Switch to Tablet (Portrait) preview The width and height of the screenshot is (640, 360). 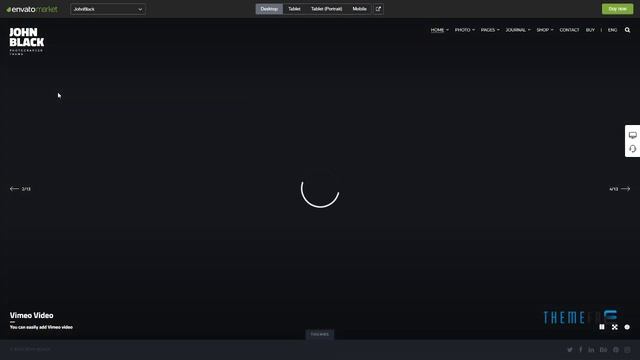tap(327, 9)
